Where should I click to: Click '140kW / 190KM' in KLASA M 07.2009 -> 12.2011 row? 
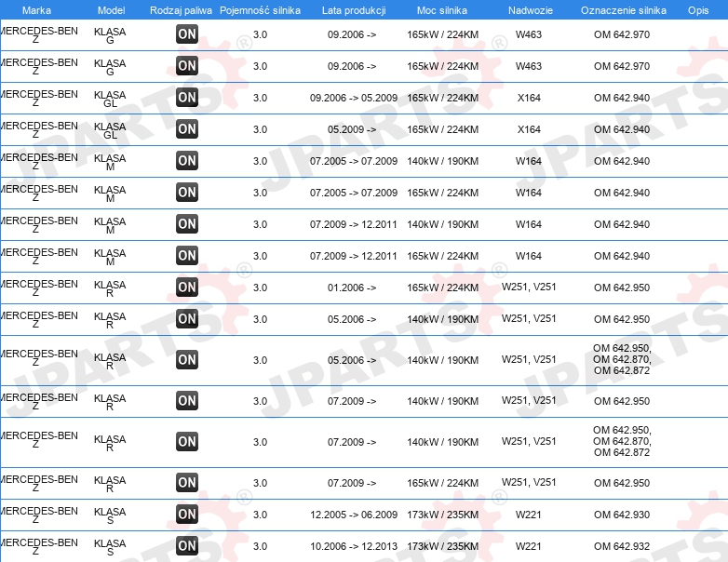[442, 224]
